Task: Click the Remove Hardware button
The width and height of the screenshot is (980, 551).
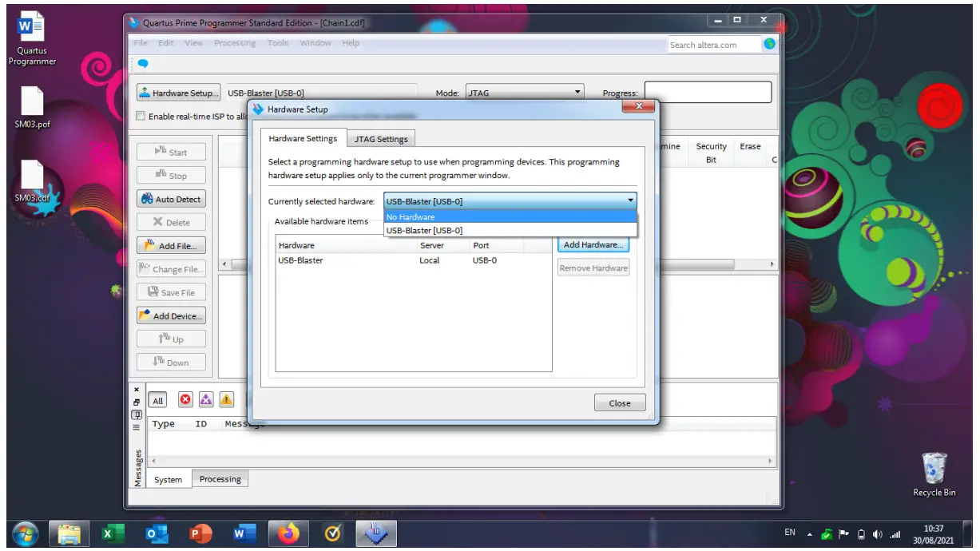Action: point(593,268)
